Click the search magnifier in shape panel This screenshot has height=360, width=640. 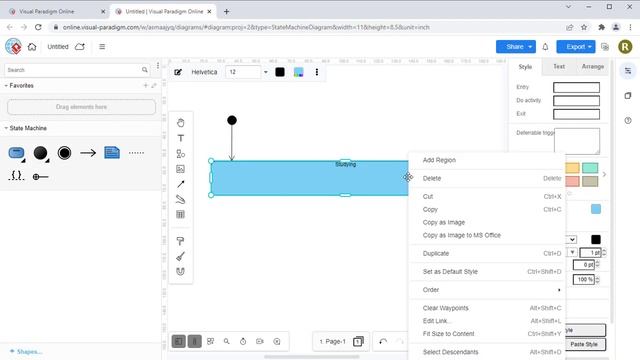point(144,70)
